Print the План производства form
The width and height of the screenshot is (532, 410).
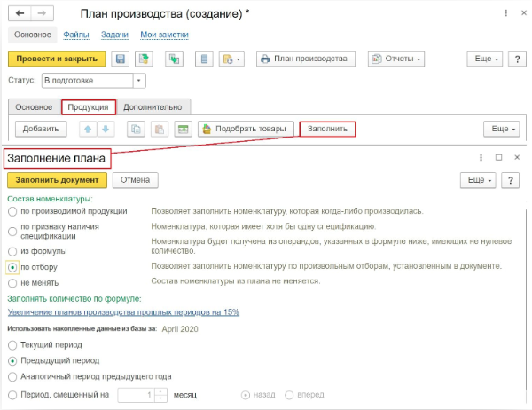pos(306,59)
